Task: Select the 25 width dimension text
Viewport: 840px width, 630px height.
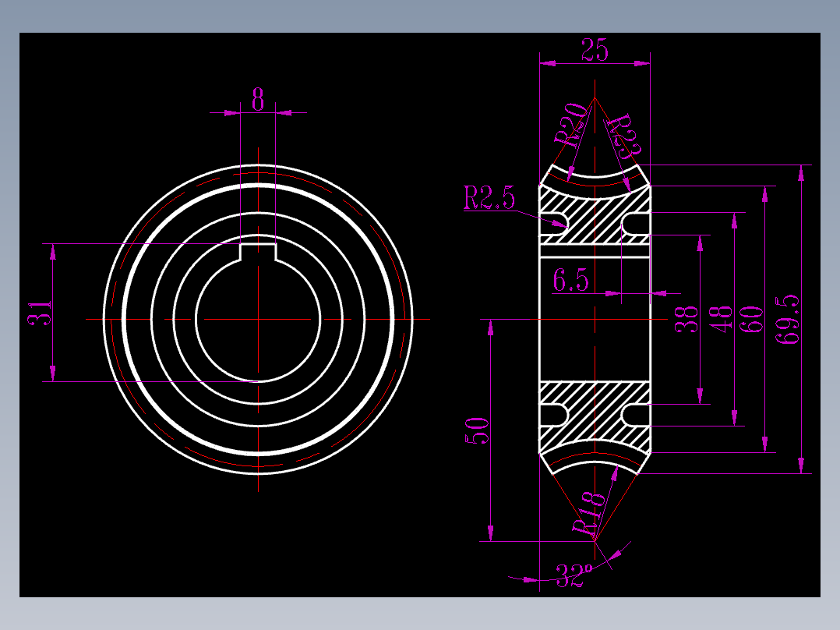Action: point(595,50)
